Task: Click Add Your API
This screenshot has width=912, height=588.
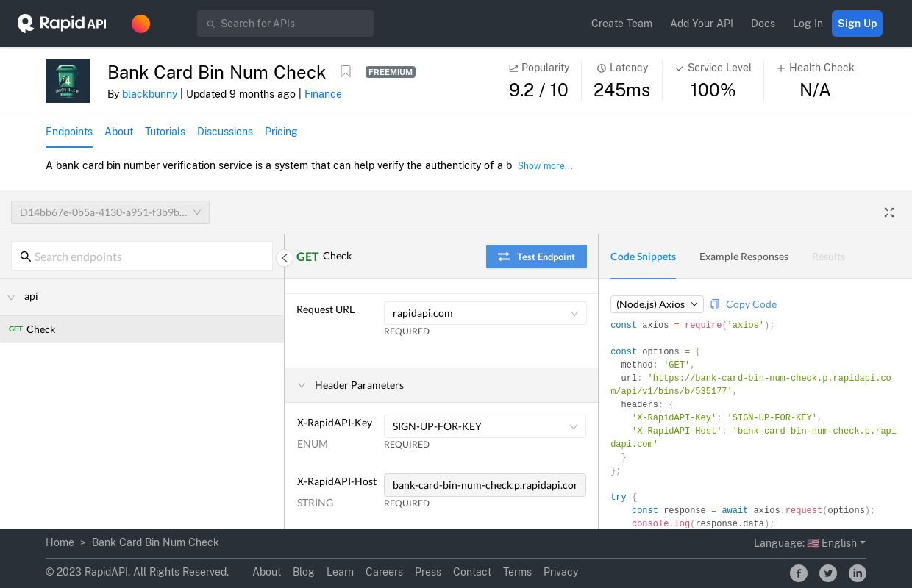Action: (702, 24)
